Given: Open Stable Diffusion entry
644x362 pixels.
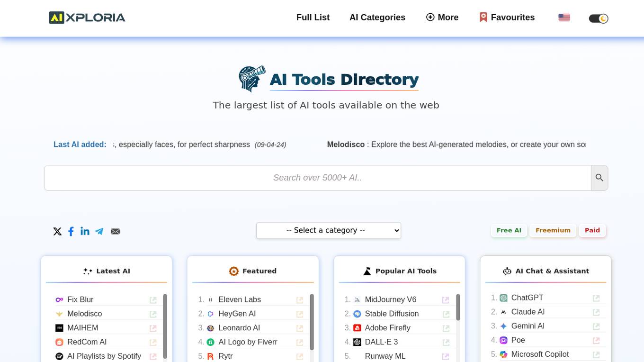Looking at the screenshot, I should point(392,314).
